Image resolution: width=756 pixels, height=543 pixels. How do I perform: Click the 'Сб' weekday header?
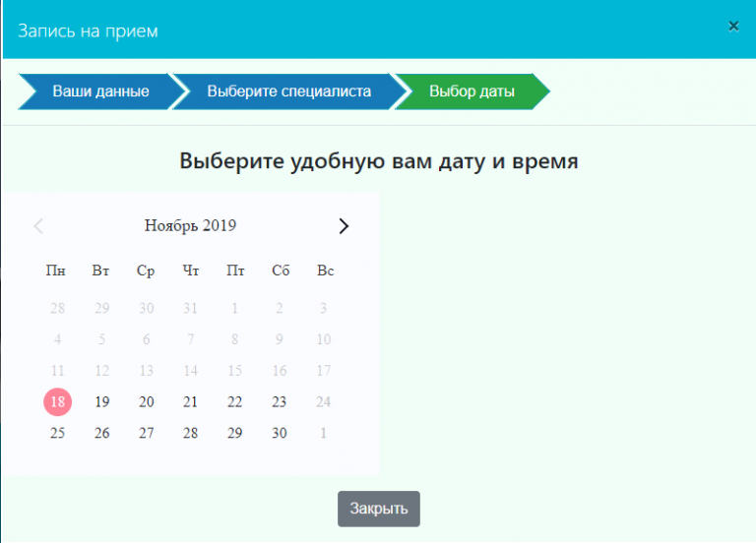(281, 271)
